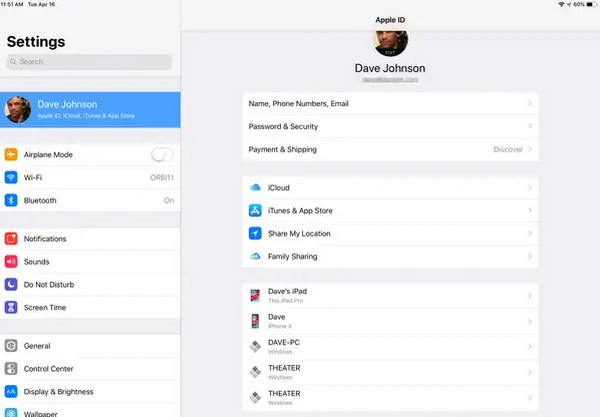600x417 pixels.
Task: Open Payment & Shipping label
Action: point(283,149)
